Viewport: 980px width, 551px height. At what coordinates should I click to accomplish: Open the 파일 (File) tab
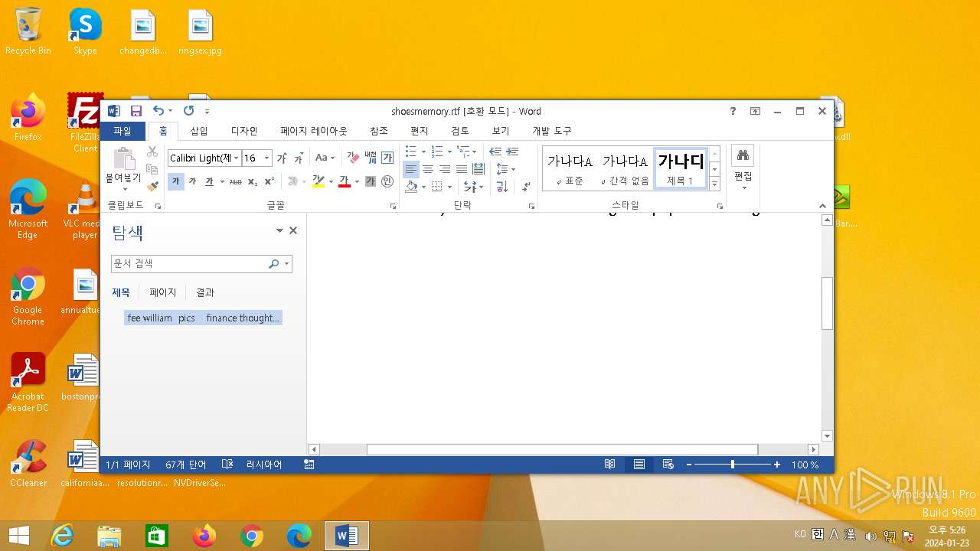coord(122,131)
